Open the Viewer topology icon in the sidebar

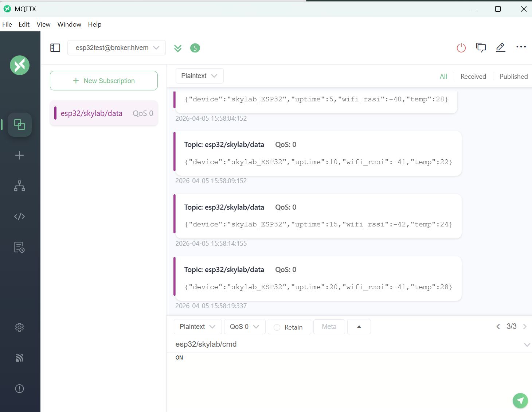[20, 186]
